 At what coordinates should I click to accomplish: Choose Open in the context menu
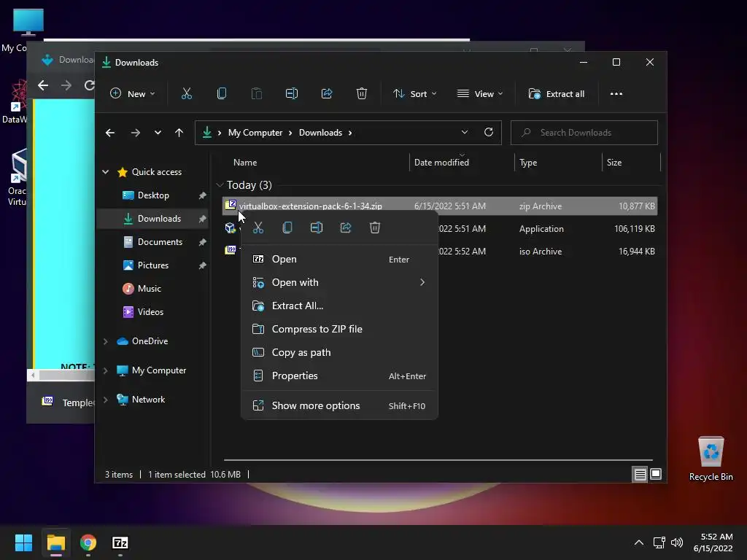(339, 259)
